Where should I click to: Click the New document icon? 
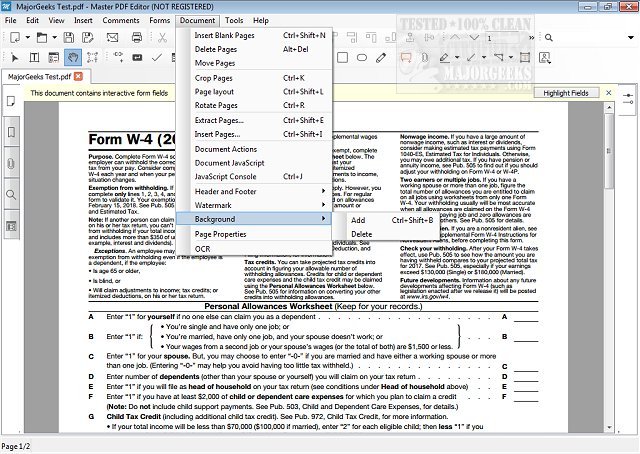pyautogui.click(x=15, y=38)
